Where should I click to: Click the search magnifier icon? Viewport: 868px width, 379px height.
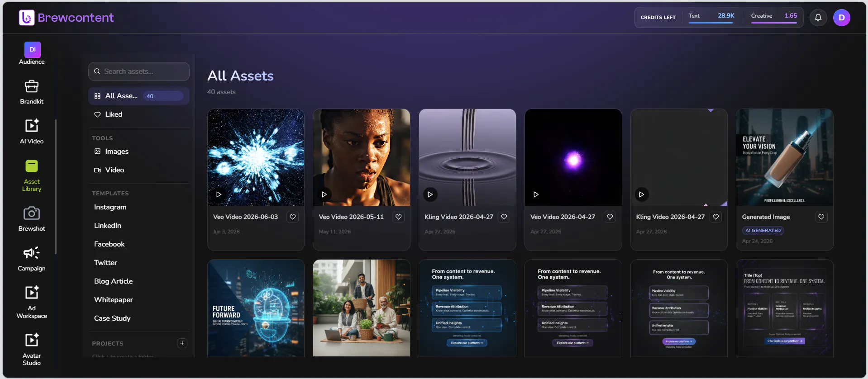(x=97, y=71)
